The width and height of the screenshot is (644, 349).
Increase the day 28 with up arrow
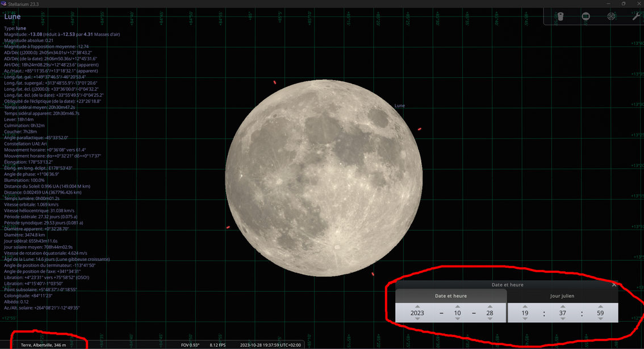click(490, 306)
